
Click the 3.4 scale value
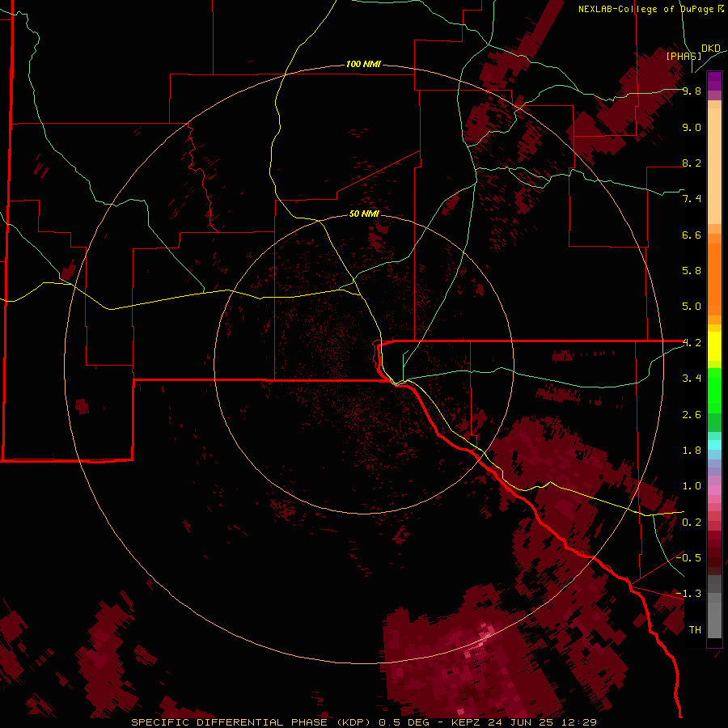[x=692, y=379]
